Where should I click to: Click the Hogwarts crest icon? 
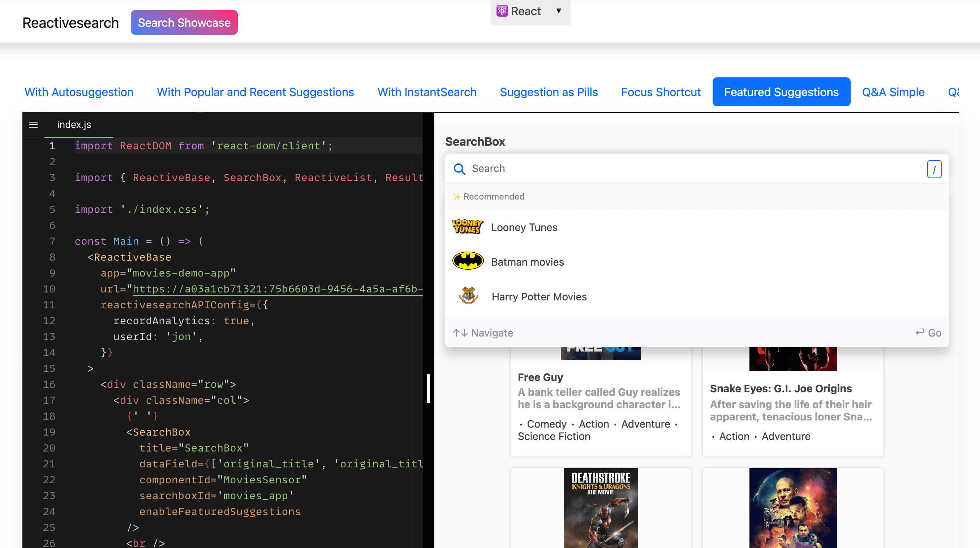tap(468, 296)
